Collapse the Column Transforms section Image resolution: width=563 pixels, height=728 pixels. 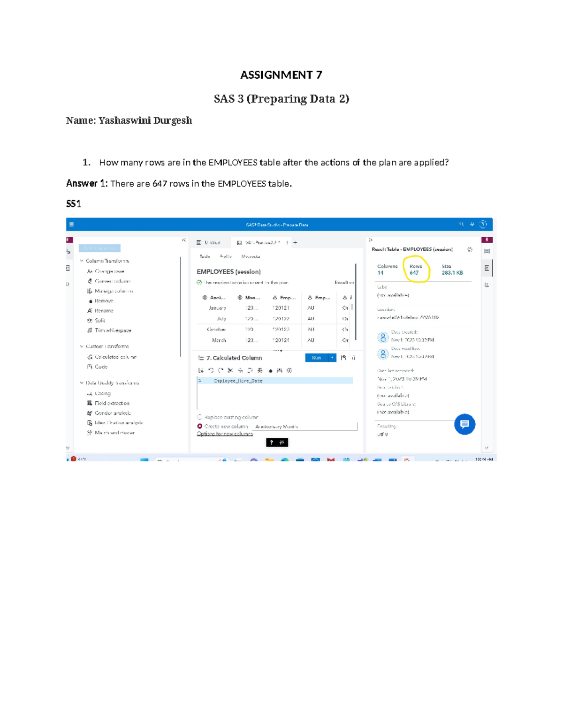pos(82,261)
